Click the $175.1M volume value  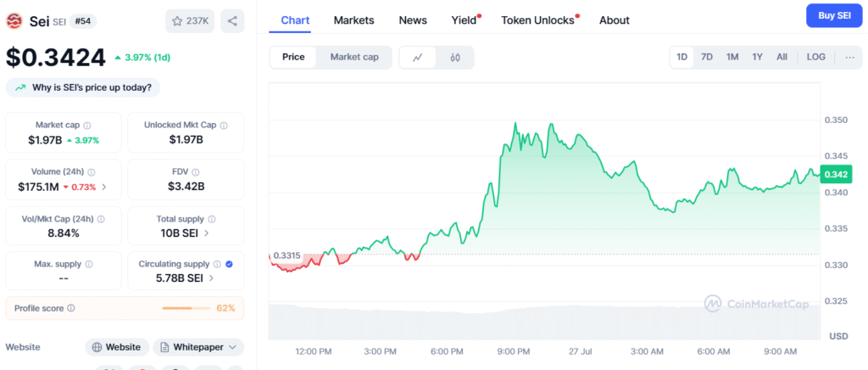[38, 187]
